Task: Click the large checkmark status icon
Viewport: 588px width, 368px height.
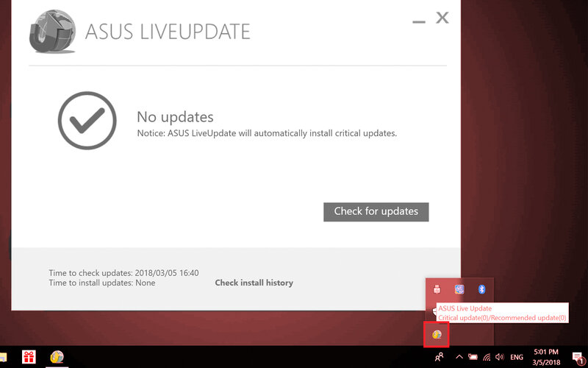Action: pyautogui.click(x=87, y=121)
